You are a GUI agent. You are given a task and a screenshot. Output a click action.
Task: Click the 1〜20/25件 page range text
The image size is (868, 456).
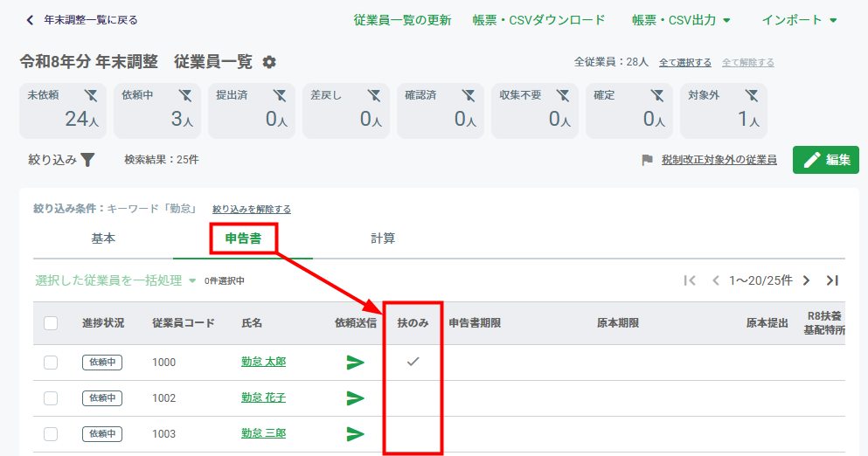760,280
